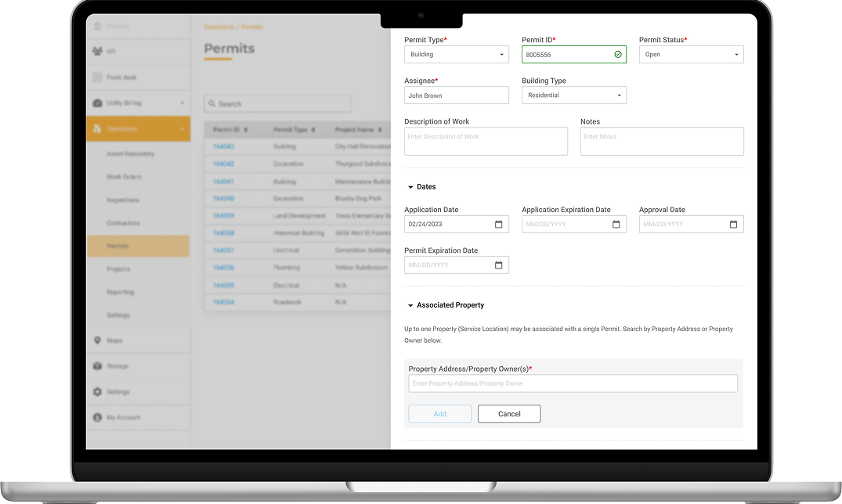Click 'Brushy Dog Park' project name cell
This screenshot has height=504, width=842.
coord(358,199)
